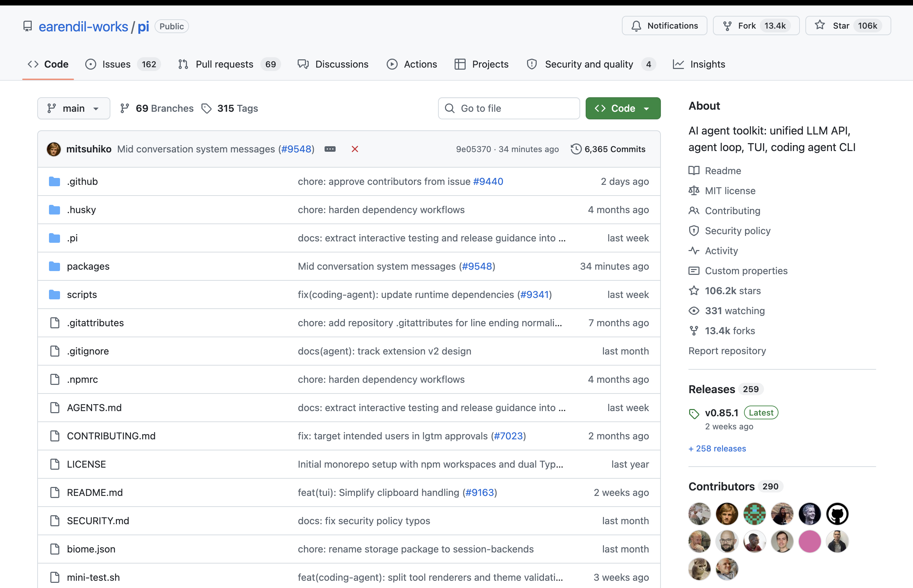
Task: Open PR #7023 link in CONTRIBUTING.md row
Action: click(508, 436)
